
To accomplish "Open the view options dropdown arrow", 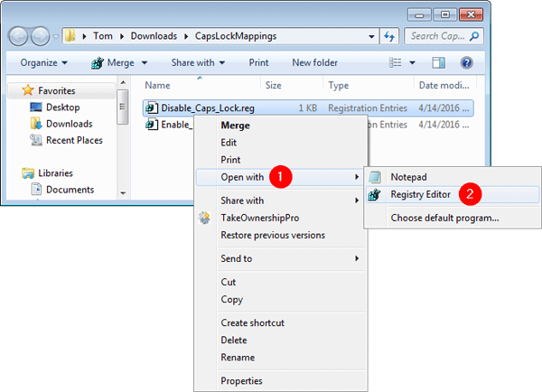I will 413,63.
